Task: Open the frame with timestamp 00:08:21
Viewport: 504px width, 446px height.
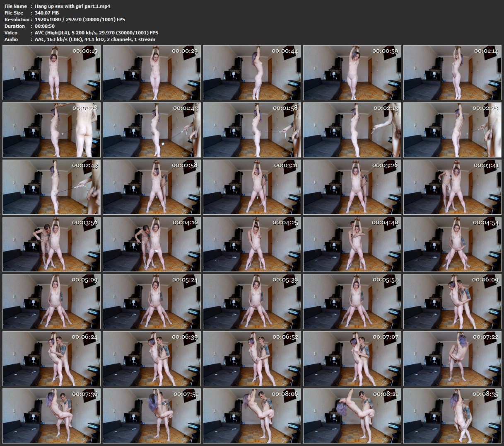Action: (352, 416)
